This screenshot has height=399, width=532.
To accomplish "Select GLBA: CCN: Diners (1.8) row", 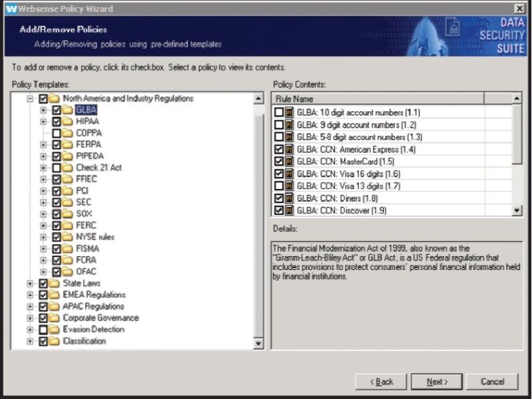I will click(392, 198).
